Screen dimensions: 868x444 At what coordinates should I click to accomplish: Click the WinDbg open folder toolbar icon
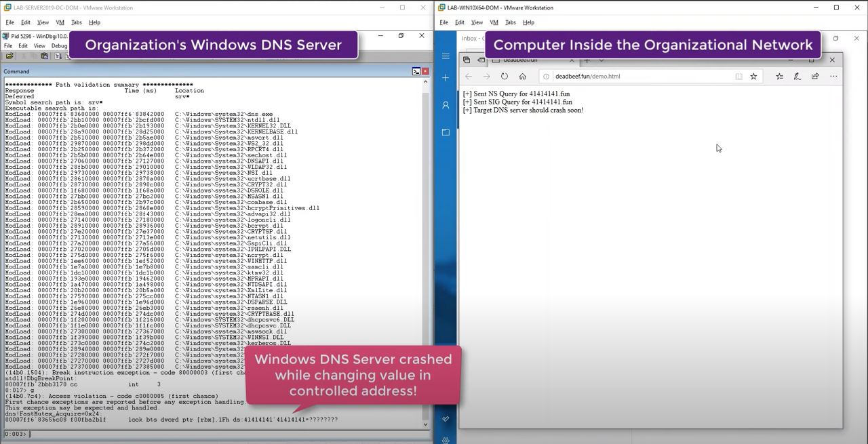(10, 56)
